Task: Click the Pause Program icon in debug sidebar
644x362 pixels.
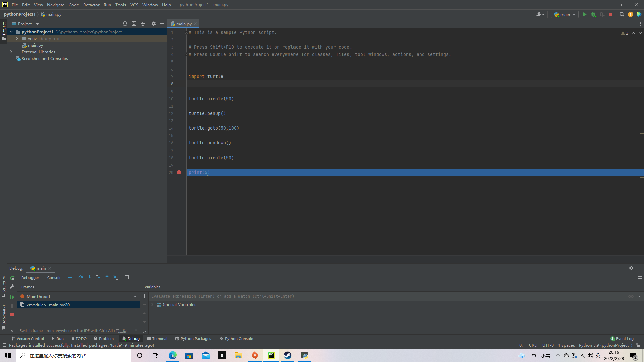Action: click(12, 305)
